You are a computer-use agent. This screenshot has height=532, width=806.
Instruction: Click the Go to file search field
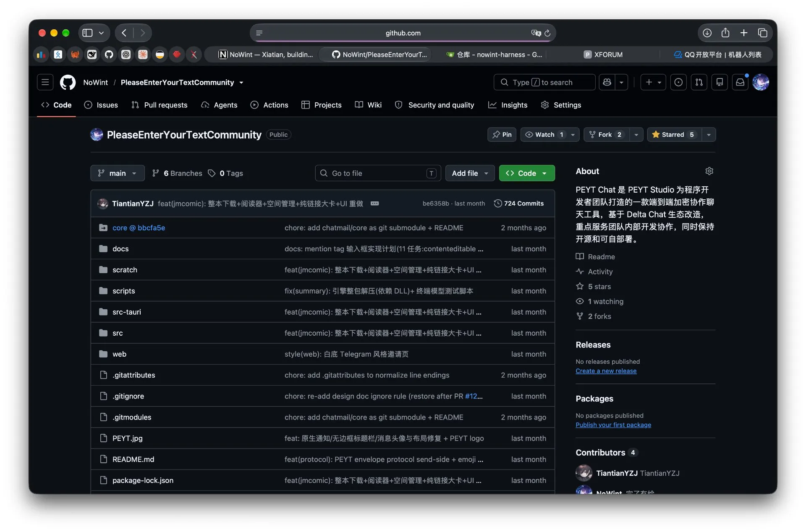[x=378, y=173]
